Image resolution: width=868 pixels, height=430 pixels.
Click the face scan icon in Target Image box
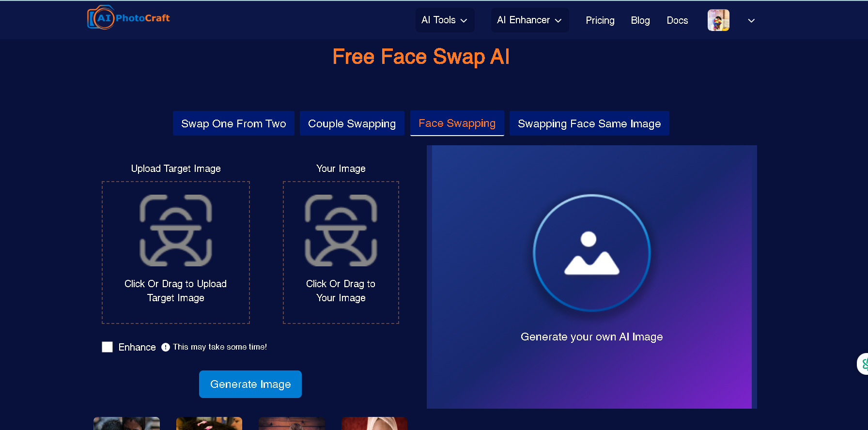(176, 230)
